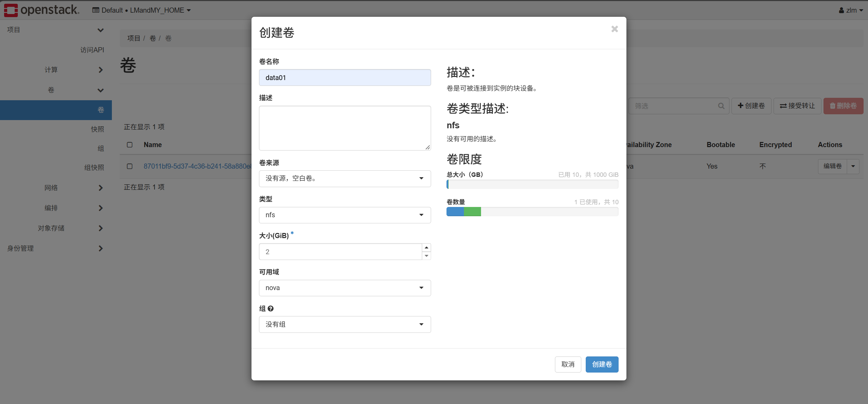Click the 总大小 usage progress bar
This screenshot has height=404, width=868.
532,184
